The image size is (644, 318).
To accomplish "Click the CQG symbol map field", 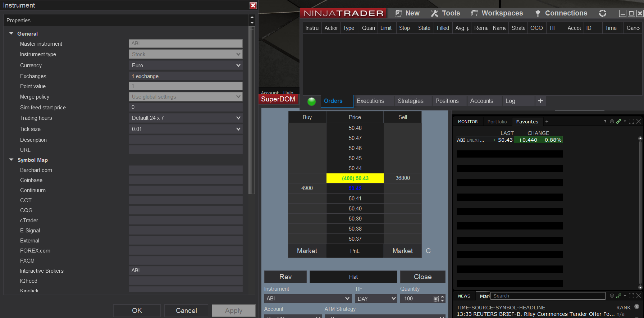I will pos(186,210).
